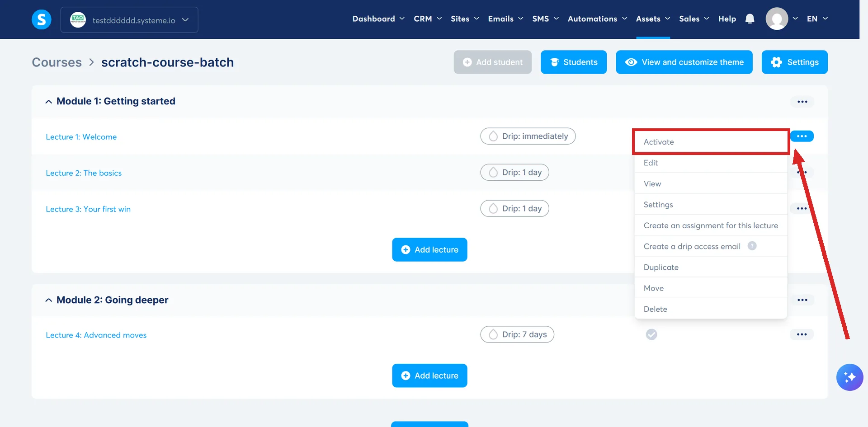Choose Move in the lecture menu

(x=711, y=288)
